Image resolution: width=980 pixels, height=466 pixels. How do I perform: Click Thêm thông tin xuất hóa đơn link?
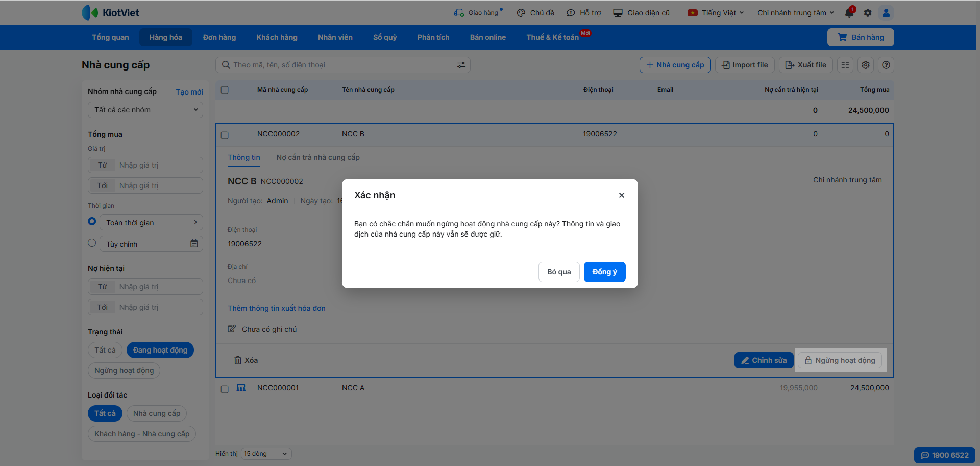click(x=277, y=308)
